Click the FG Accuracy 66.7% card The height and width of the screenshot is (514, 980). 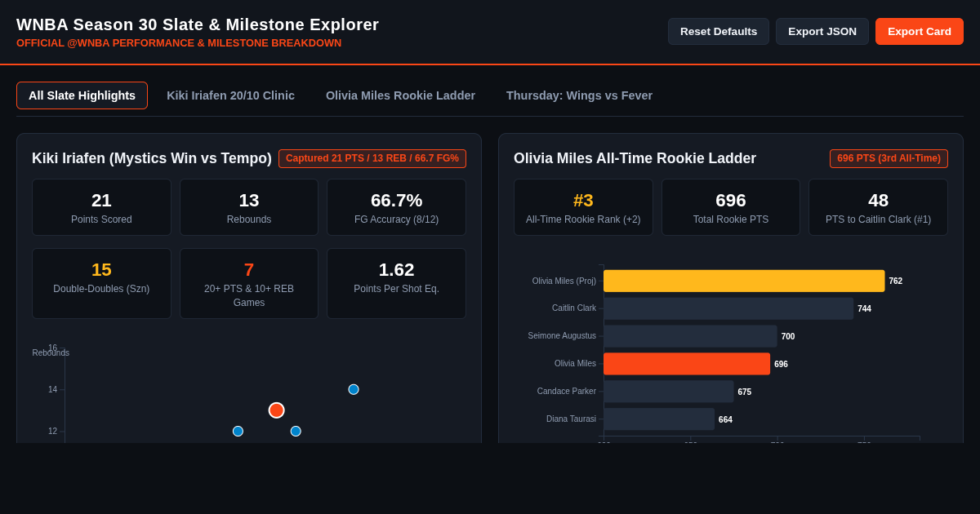[x=396, y=207]
